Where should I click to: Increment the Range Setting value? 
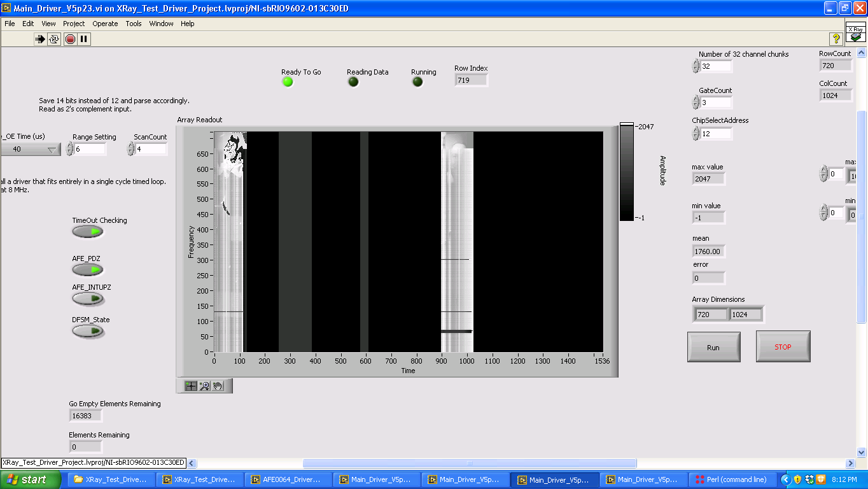pos(69,145)
